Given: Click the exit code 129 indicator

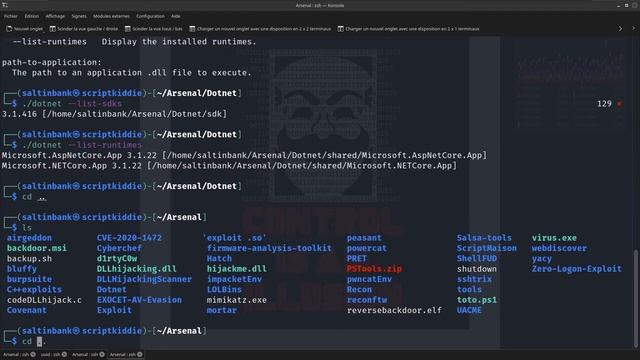Looking at the screenshot, I should coord(604,104).
